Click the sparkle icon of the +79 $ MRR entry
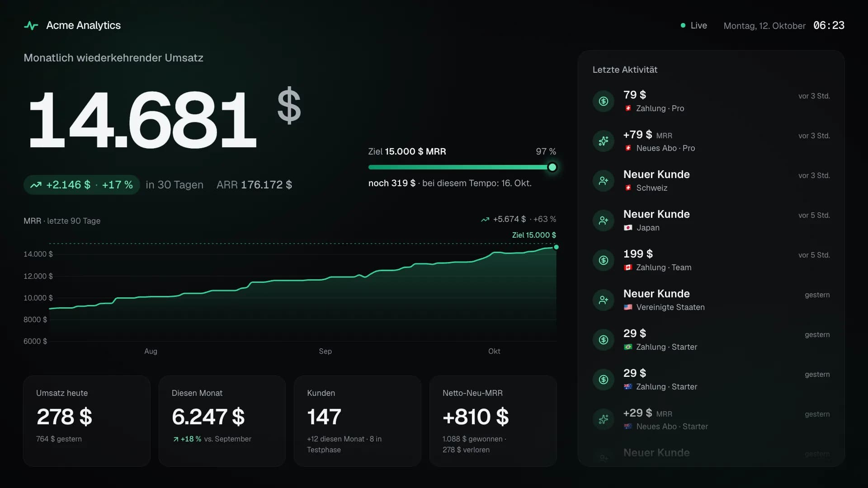 [604, 141]
